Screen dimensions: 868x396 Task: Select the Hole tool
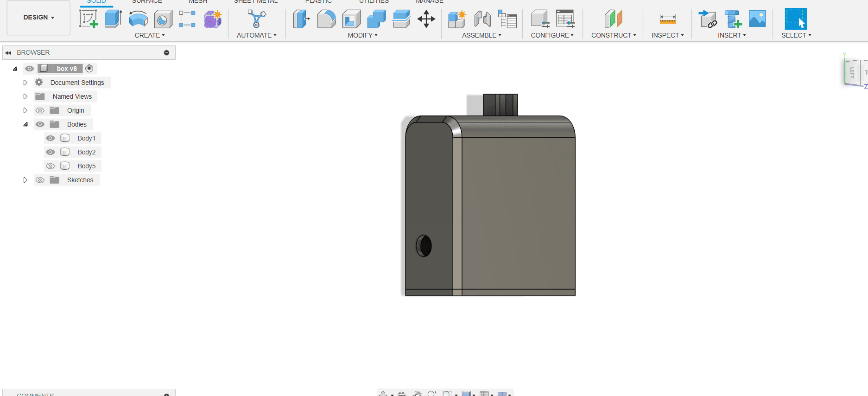[x=163, y=19]
